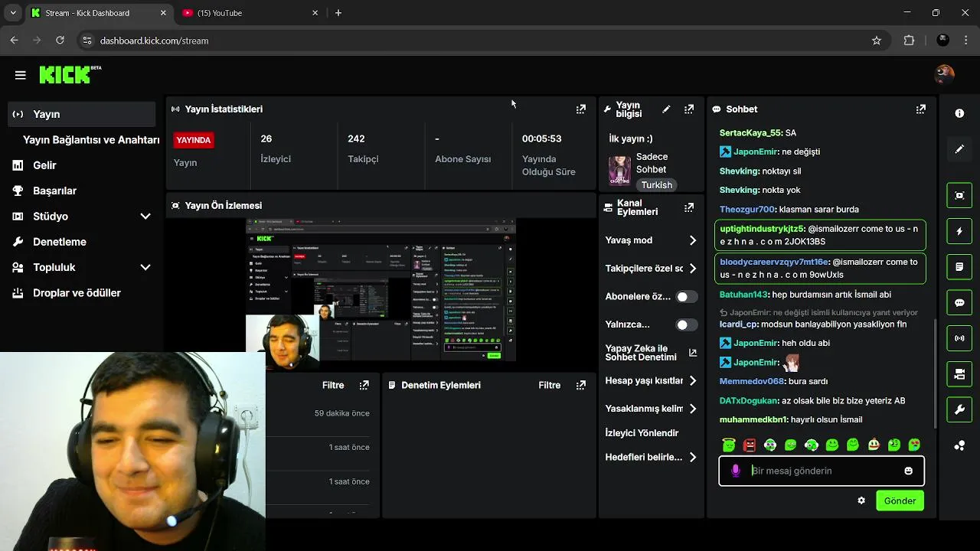
Task: Toggle the wrench widget icon in right sidebar
Action: tap(959, 409)
